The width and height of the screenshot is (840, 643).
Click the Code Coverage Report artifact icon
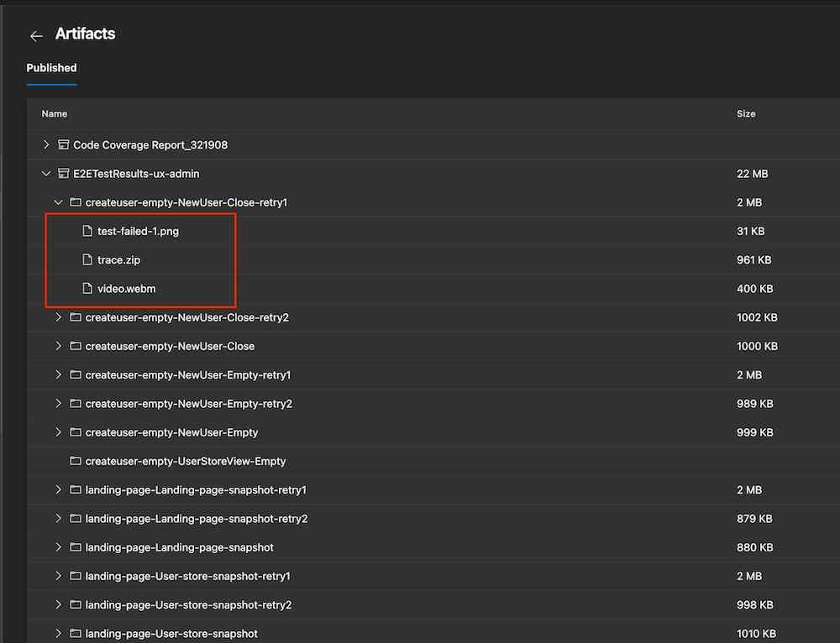(x=63, y=145)
